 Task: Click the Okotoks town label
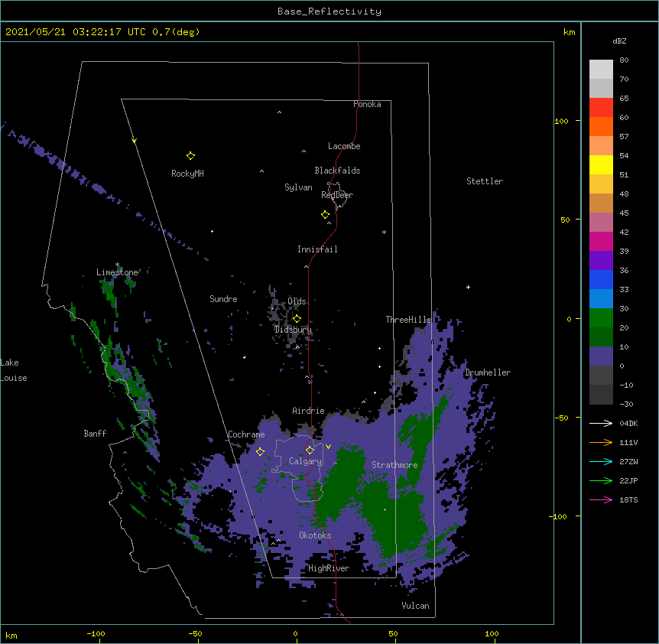(315, 535)
